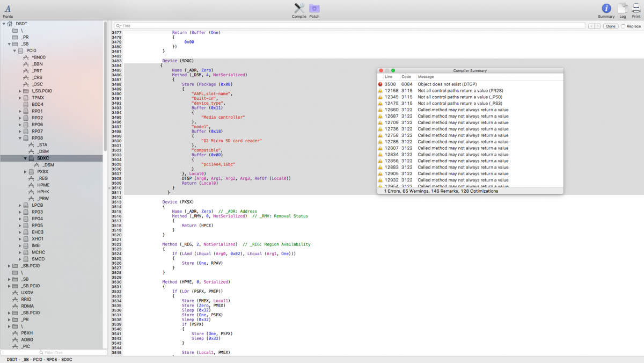
Task: Click Done in the find bar
Action: click(610, 26)
